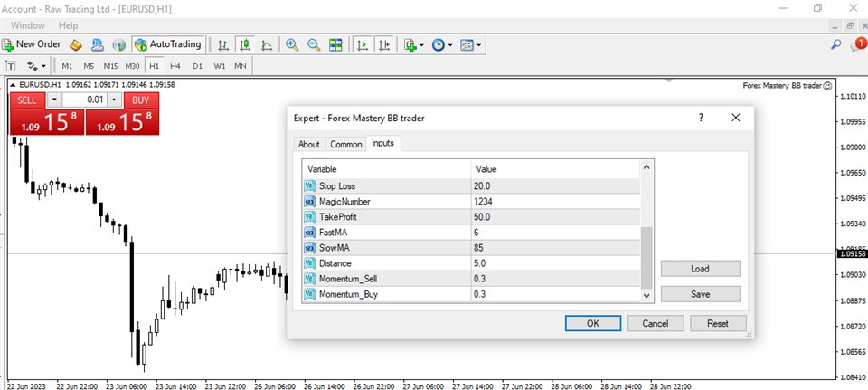Switch chart to bar chart type
Screen dimensions: 868x390
[223, 45]
